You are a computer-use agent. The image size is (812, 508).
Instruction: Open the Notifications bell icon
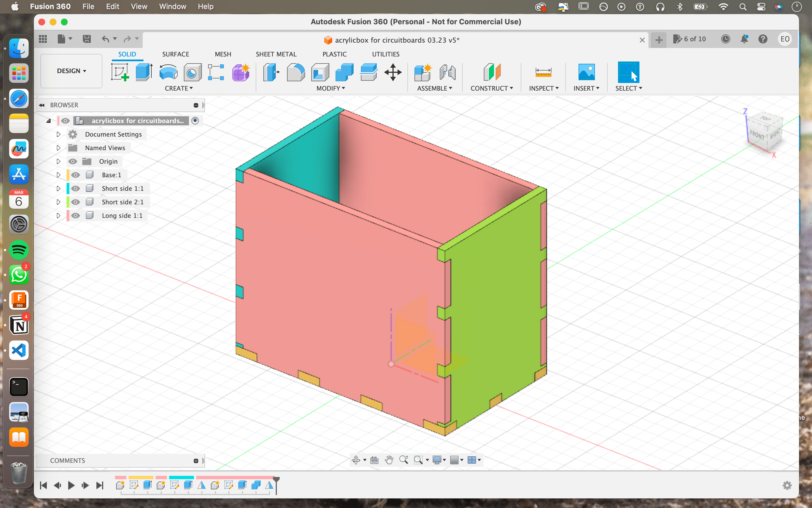744,39
